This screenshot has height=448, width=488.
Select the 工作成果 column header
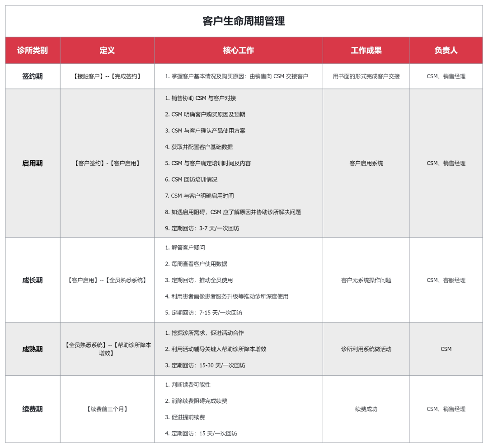click(366, 50)
